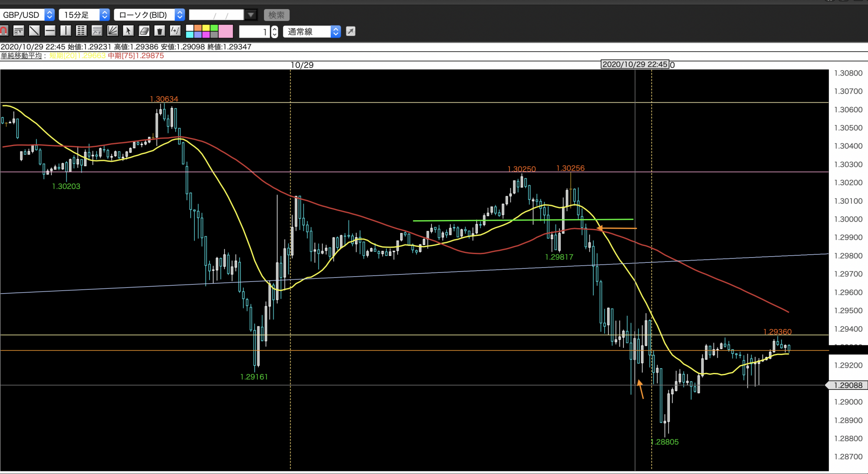Click the 検索 search button
The width and height of the screenshot is (868, 474).
[x=276, y=15]
